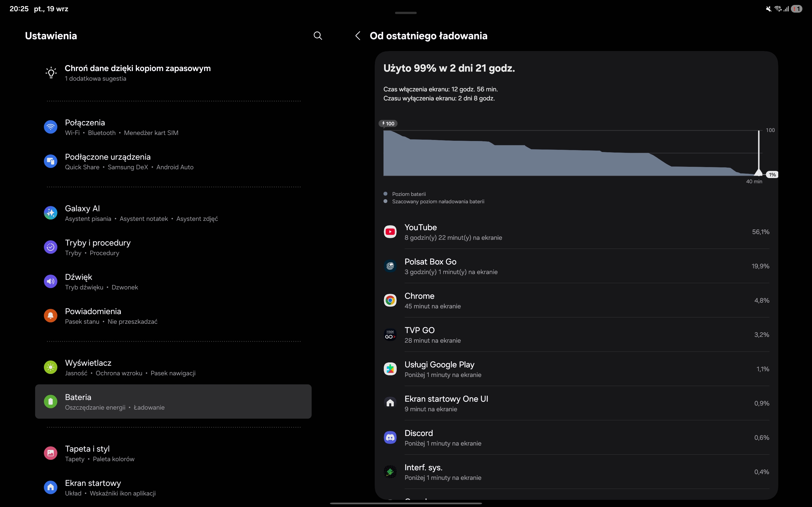Tap the battery level graph area
This screenshot has height=507, width=812.
pyautogui.click(x=570, y=161)
